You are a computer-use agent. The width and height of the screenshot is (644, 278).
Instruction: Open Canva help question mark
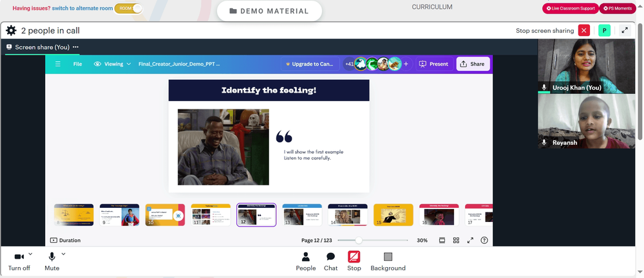[x=484, y=240]
